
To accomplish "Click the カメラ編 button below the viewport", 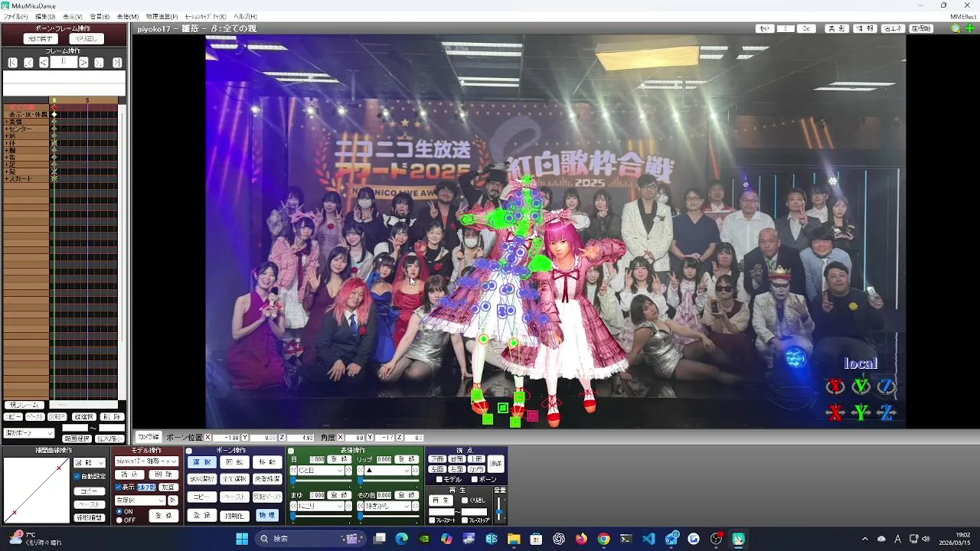I will tap(149, 437).
